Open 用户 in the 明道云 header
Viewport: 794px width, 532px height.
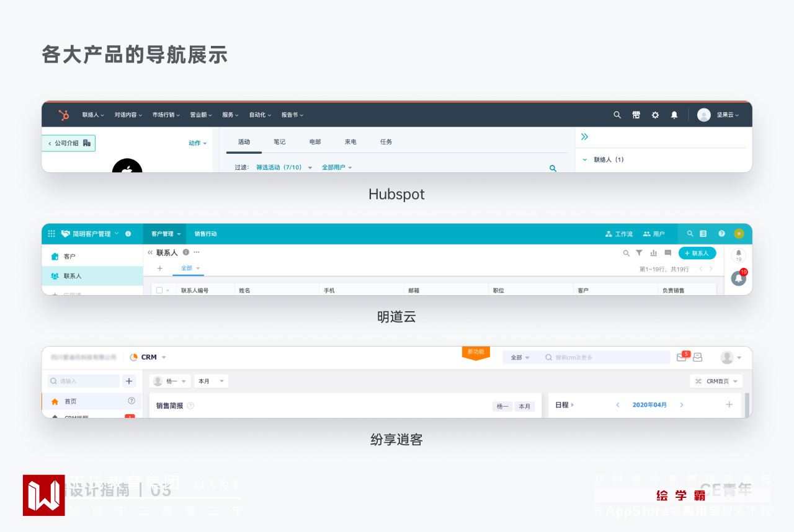coord(654,234)
